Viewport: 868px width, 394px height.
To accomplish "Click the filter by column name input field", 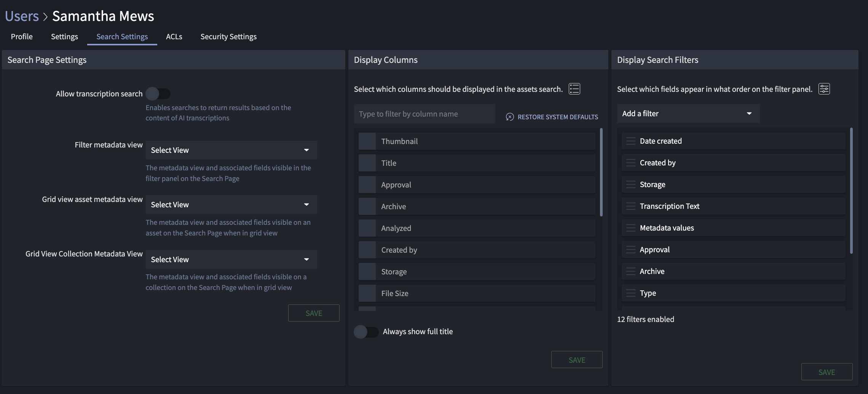I will 424,114.
